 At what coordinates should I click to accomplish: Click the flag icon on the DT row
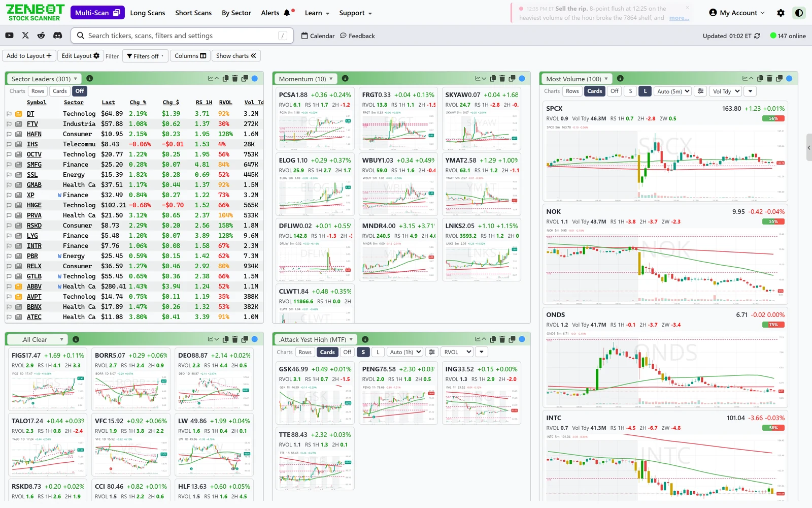pos(9,114)
